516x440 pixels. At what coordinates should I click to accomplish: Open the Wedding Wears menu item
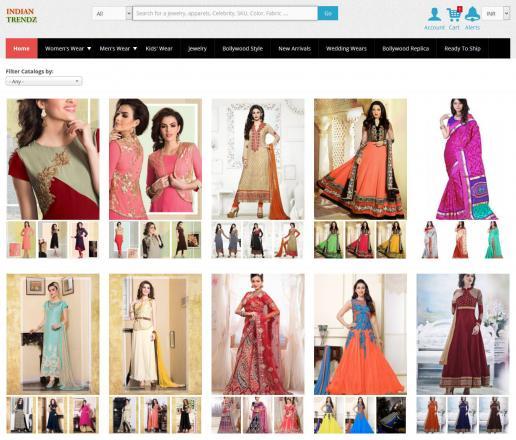[346, 48]
